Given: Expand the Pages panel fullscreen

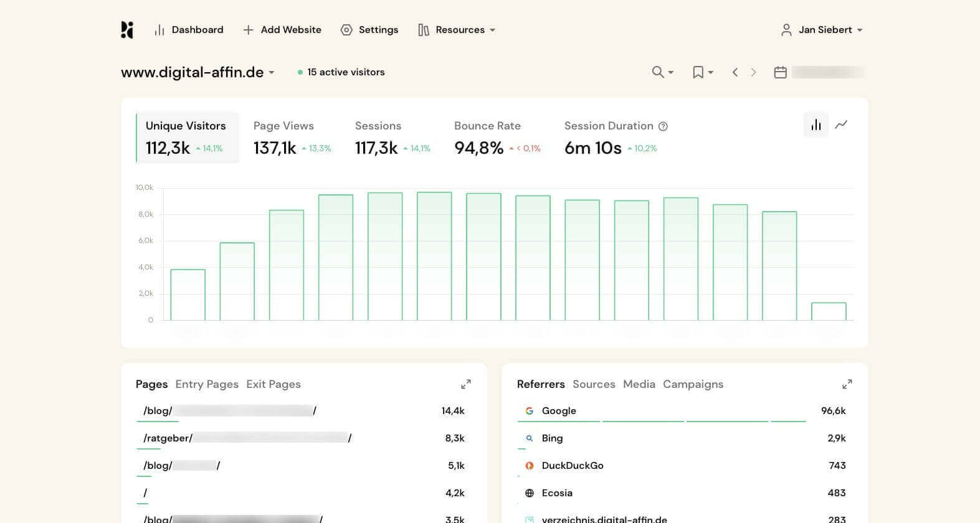Looking at the screenshot, I should 466,384.
